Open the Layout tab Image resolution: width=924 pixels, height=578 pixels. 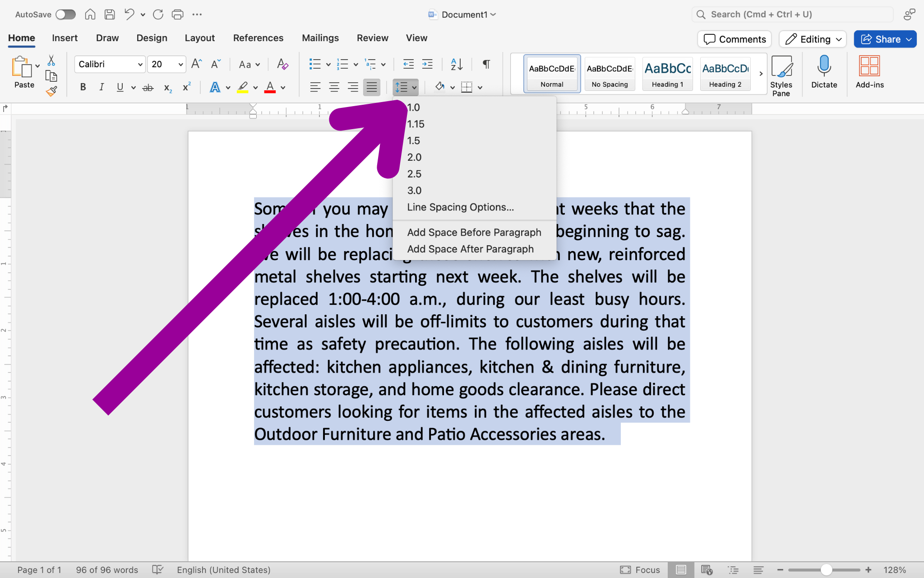click(199, 38)
